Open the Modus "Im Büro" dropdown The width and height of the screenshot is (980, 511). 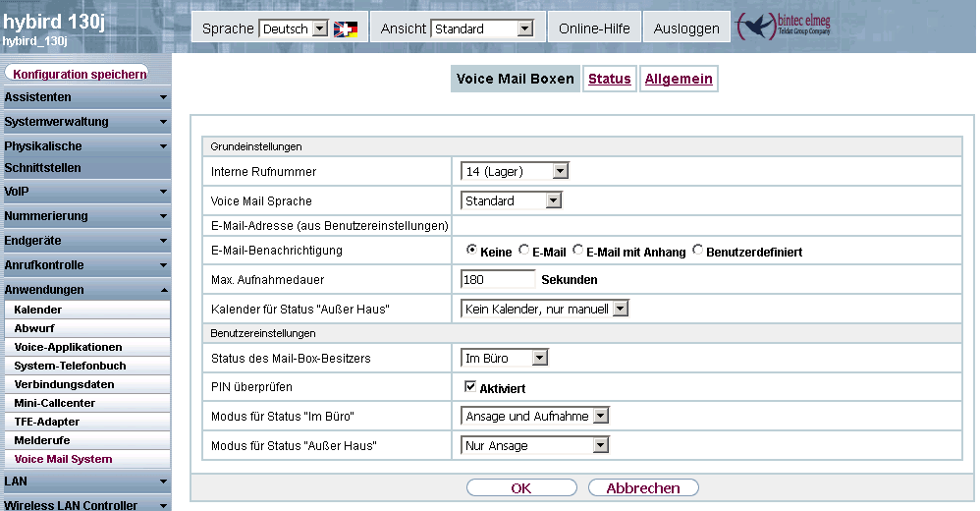coord(535,416)
